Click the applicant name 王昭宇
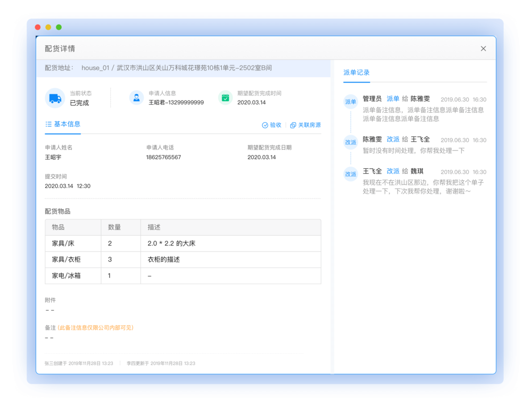This screenshot has height=410, width=532. click(x=53, y=157)
